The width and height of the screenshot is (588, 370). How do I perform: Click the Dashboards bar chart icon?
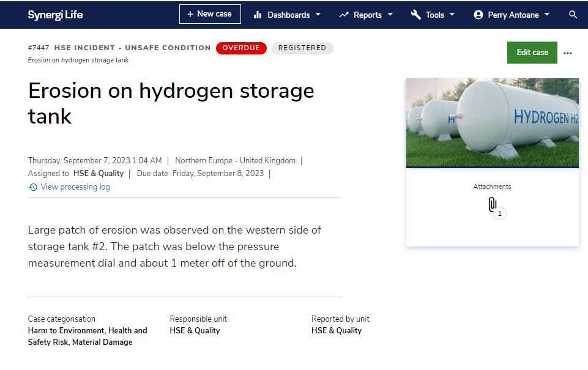pyautogui.click(x=257, y=15)
